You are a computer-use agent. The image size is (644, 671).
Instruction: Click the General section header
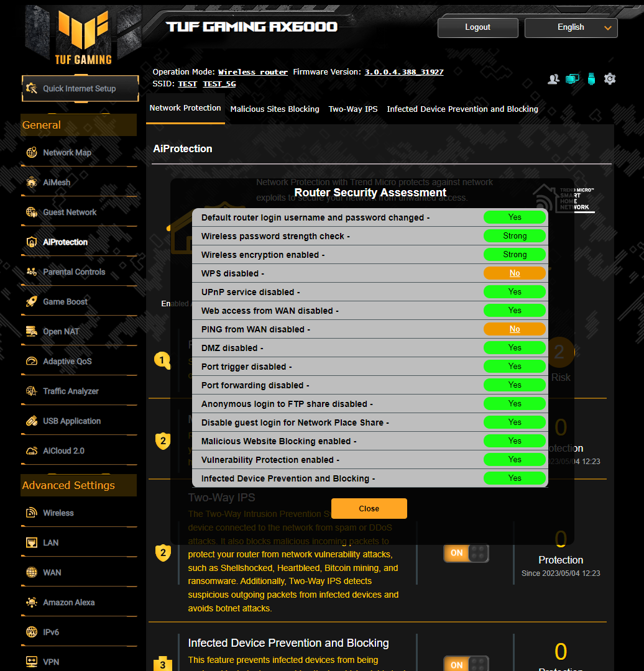79,125
